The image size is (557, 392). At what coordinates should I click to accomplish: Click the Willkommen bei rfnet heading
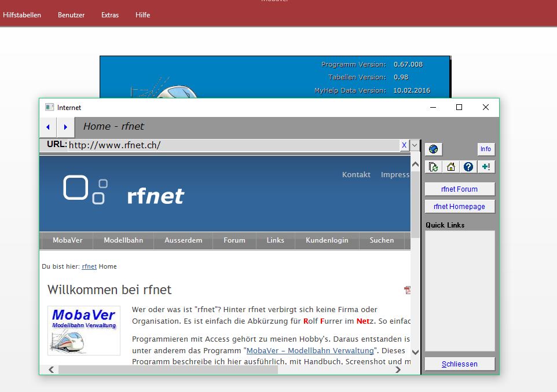pos(109,290)
